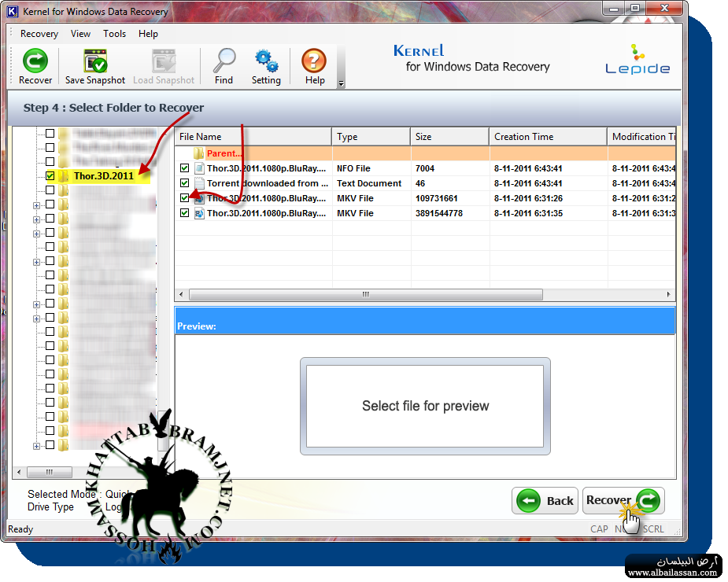Click the Torrent text document icon
The width and height of the screenshot is (728, 582).
[199, 183]
